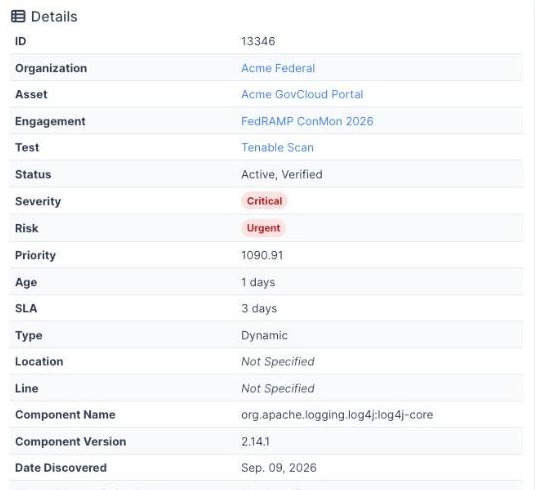Viewport: 535px width, 490px height.
Task: Click the Critical severity badge
Action: (264, 201)
